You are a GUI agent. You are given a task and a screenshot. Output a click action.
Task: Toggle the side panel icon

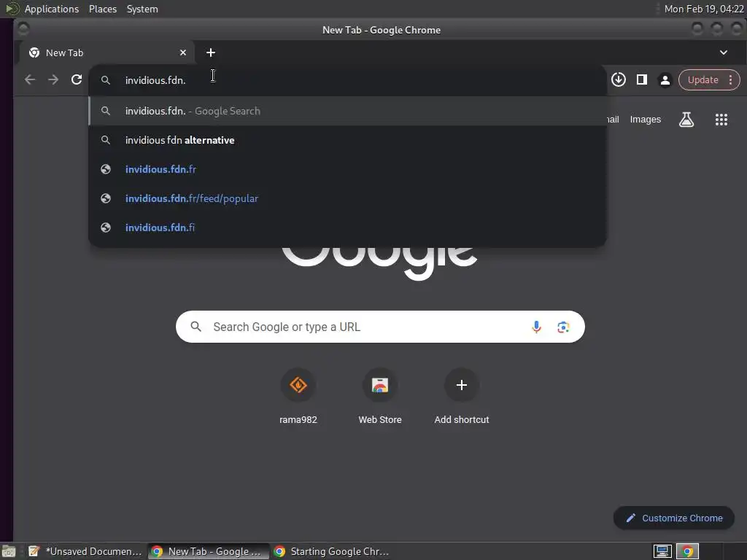[642, 79]
